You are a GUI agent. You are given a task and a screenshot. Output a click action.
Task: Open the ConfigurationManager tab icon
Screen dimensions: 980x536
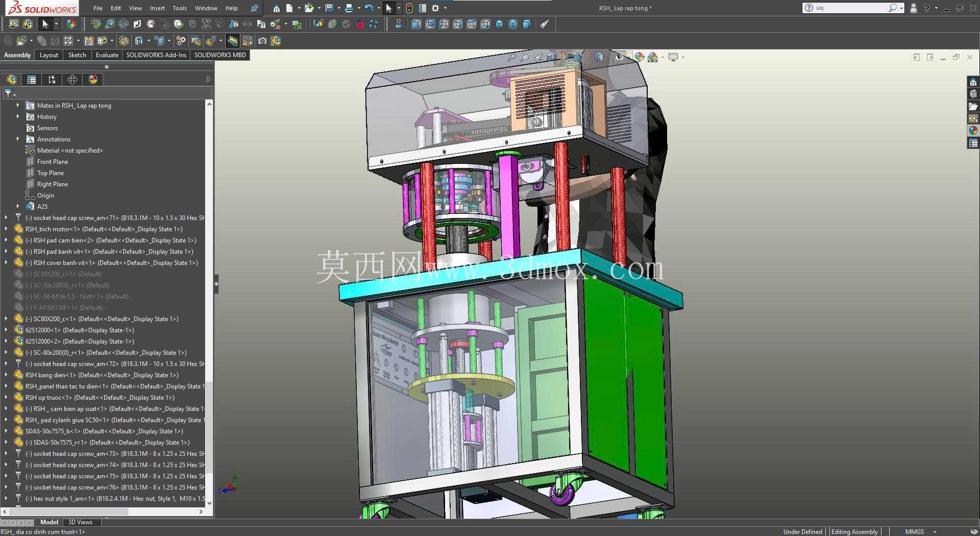click(52, 79)
